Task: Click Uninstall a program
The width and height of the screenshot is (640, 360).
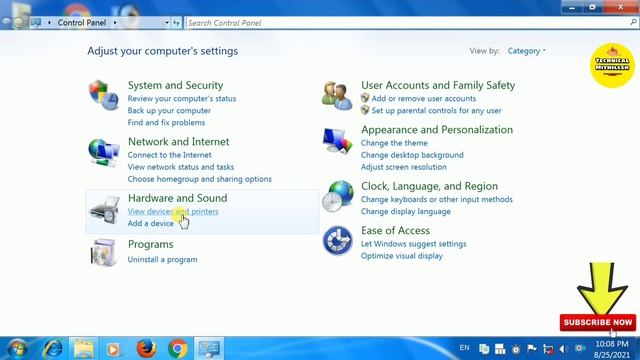Action: click(x=162, y=260)
